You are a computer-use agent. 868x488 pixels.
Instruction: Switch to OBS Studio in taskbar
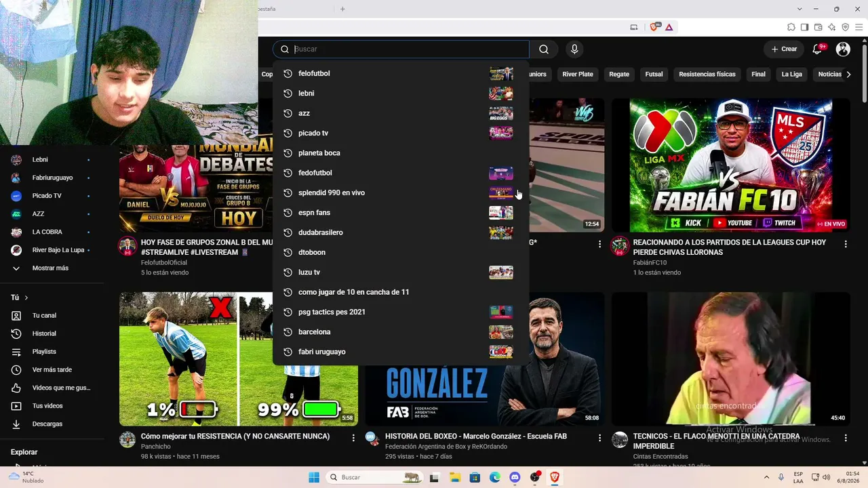[535, 477]
